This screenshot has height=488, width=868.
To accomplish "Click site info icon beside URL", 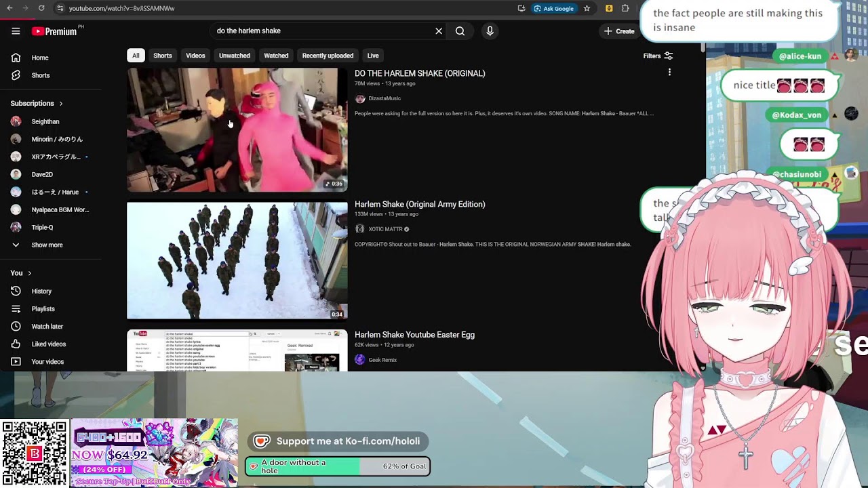I will [60, 8].
